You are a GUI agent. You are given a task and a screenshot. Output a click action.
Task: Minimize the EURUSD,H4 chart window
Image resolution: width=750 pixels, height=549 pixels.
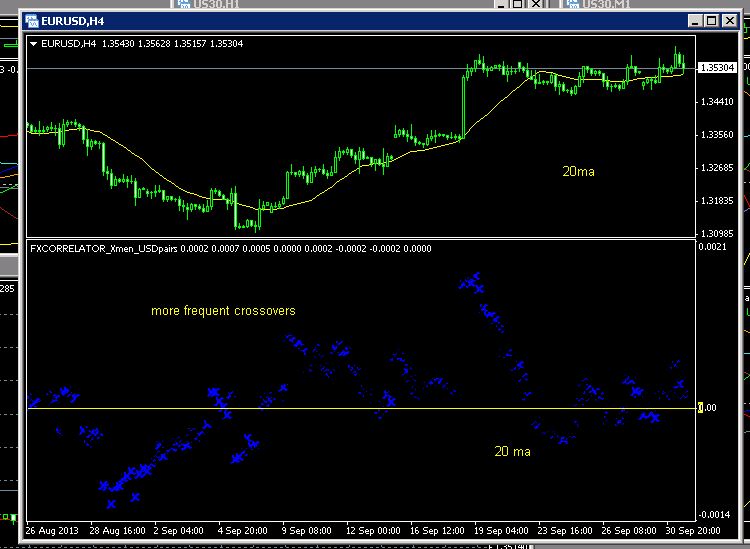[x=695, y=21]
